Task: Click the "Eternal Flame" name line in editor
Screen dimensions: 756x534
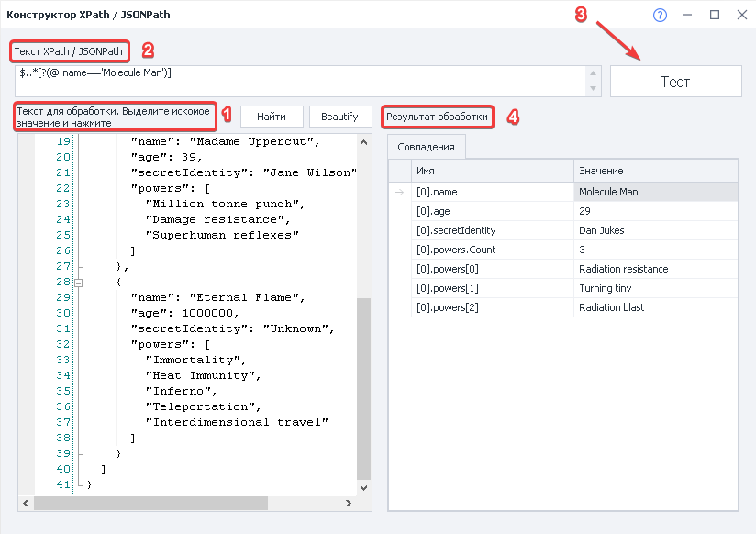Action: pyautogui.click(x=217, y=297)
